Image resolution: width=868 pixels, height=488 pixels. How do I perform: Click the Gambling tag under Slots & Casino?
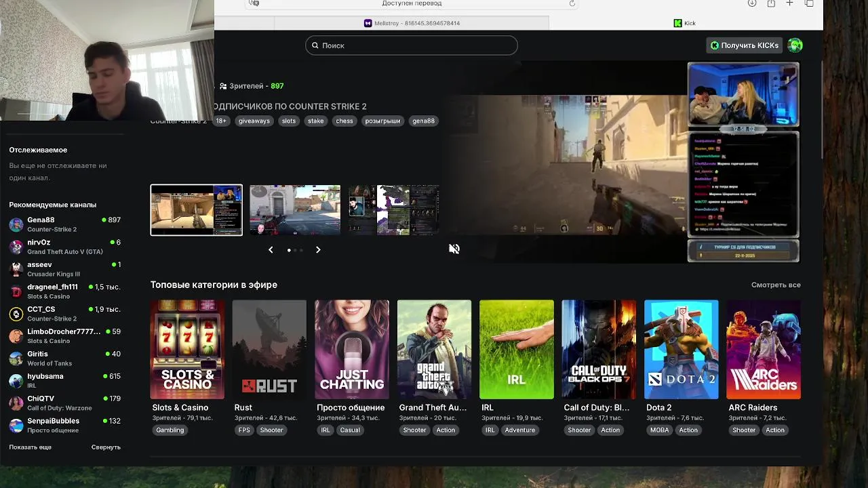[x=170, y=430]
